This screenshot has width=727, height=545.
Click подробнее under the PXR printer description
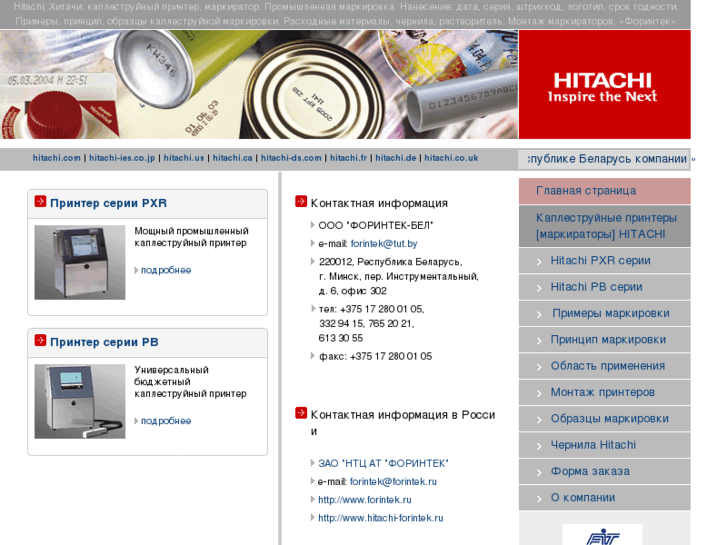[x=166, y=270]
